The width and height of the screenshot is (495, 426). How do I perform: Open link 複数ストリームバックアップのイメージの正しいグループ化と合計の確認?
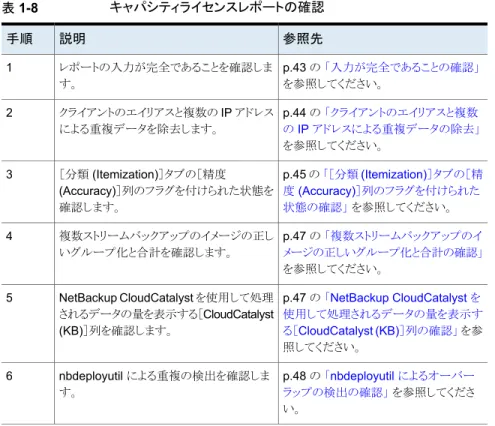[x=383, y=244]
